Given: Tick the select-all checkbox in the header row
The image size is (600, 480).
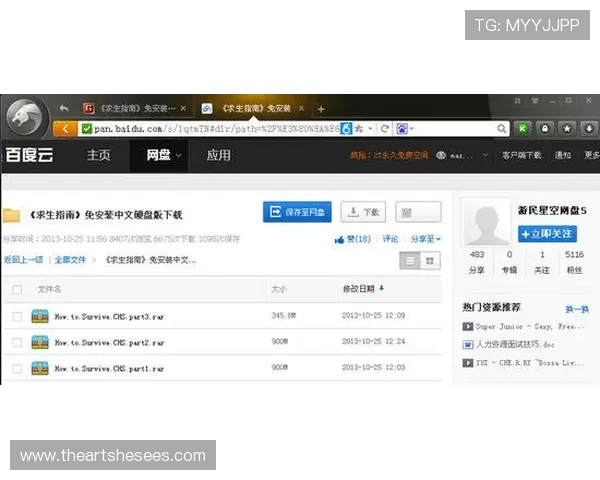Looking at the screenshot, I should pyautogui.click(x=17, y=290).
